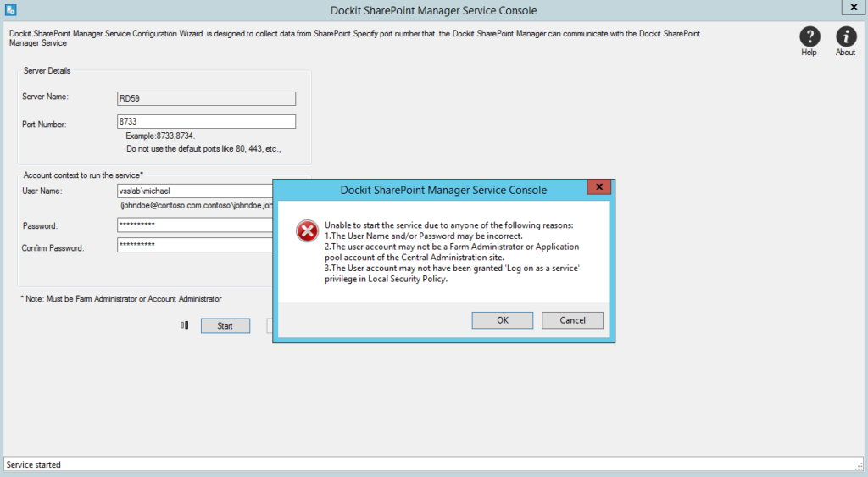Confirm the error dialog with OK

pyautogui.click(x=502, y=320)
